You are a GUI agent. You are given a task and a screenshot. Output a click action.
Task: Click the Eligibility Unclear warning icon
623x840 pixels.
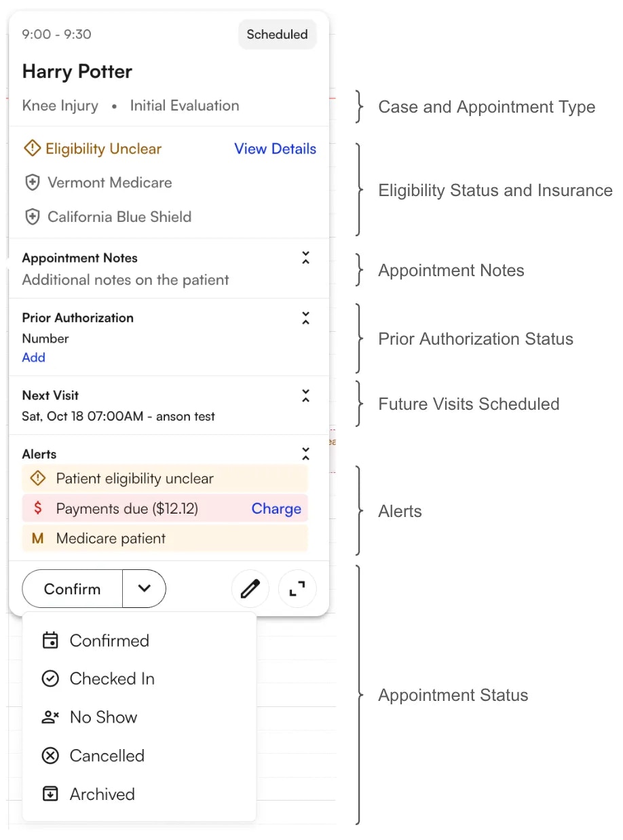click(32, 148)
